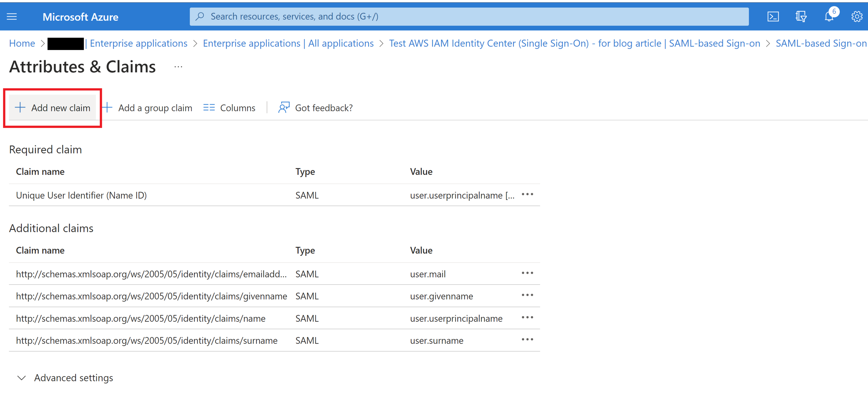Open the Columns selector
Screen dimensions: 868x405
point(229,108)
